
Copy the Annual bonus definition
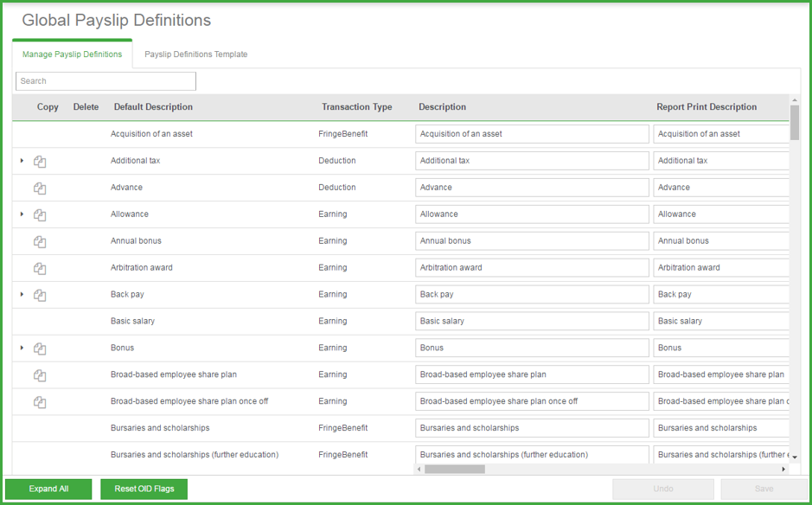coord(40,242)
